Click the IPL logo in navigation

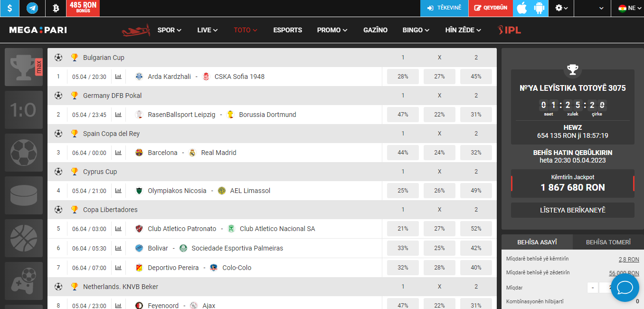point(509,30)
